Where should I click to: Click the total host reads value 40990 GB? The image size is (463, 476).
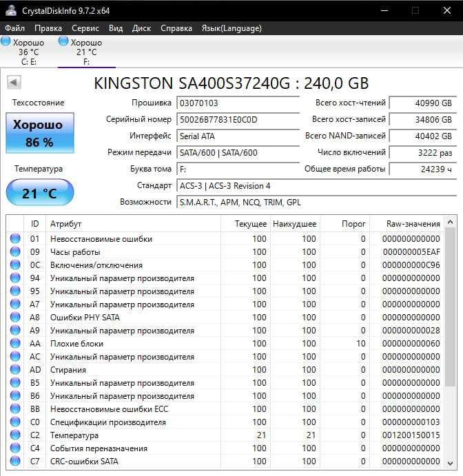point(422,103)
